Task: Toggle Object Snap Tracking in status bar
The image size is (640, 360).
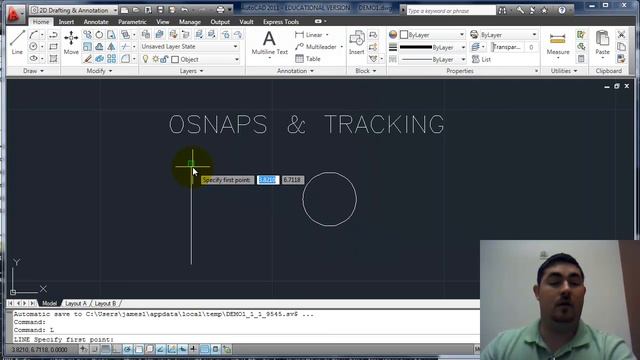Action: [x=161, y=349]
